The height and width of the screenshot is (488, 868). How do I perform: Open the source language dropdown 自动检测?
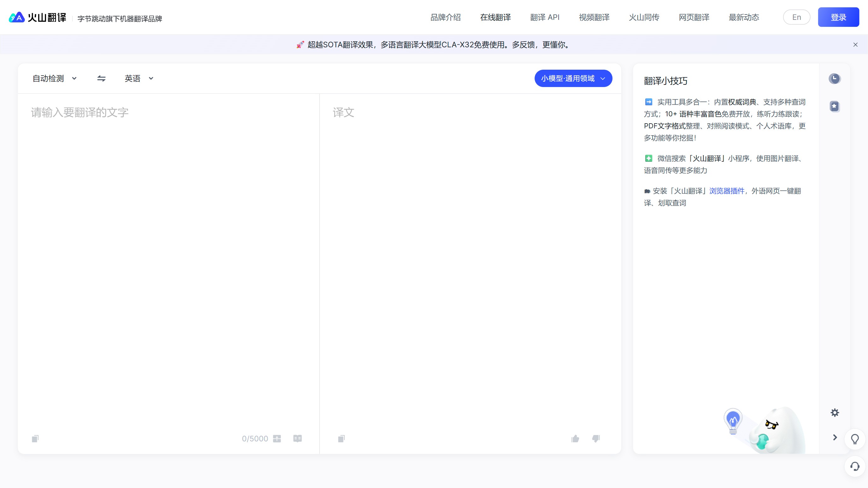54,78
